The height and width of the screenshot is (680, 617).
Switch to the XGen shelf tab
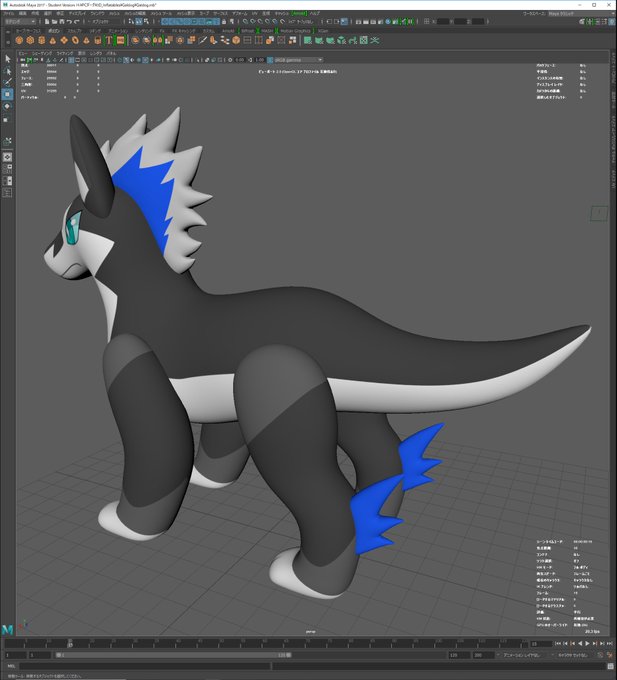click(x=323, y=31)
